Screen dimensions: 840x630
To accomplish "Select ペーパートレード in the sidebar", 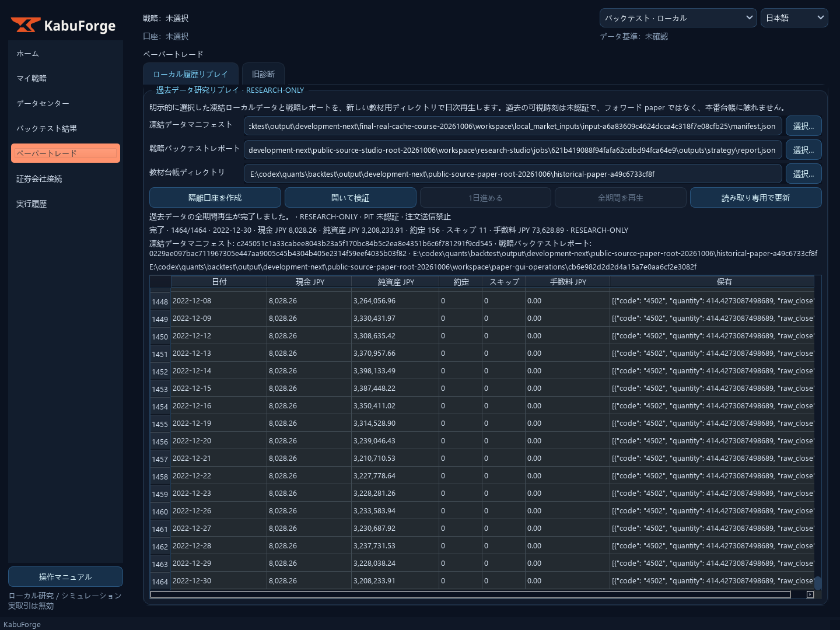I will [65, 153].
